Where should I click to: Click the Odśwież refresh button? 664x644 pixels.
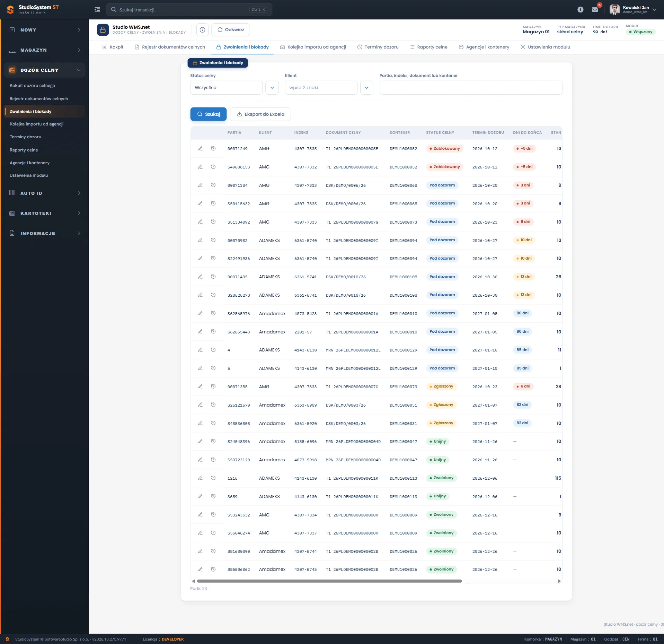tap(231, 30)
